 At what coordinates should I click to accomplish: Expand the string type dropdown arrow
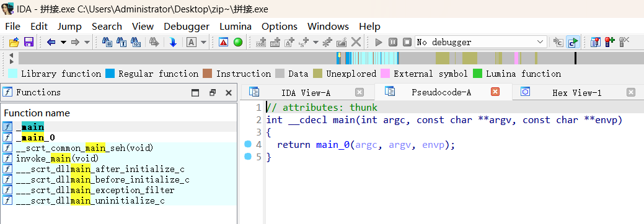point(315,42)
